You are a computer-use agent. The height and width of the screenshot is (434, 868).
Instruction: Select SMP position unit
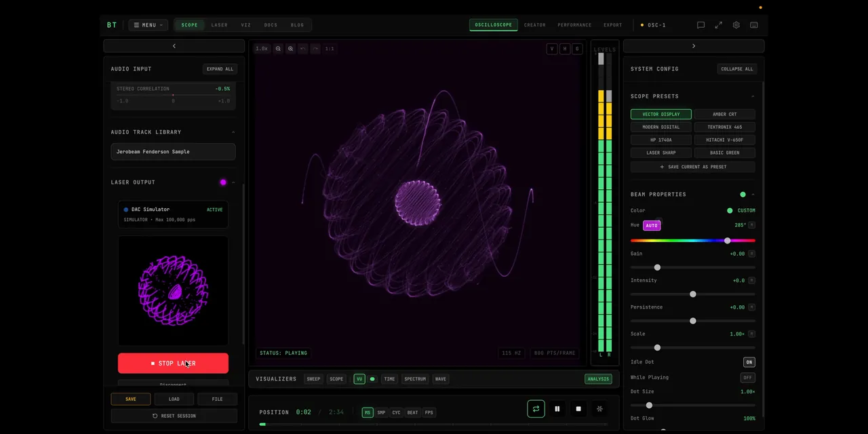point(381,412)
